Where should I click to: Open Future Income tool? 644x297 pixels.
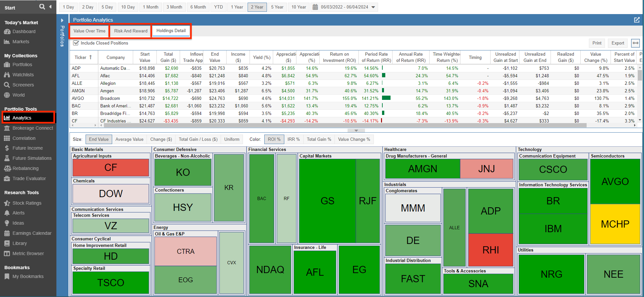click(x=27, y=148)
